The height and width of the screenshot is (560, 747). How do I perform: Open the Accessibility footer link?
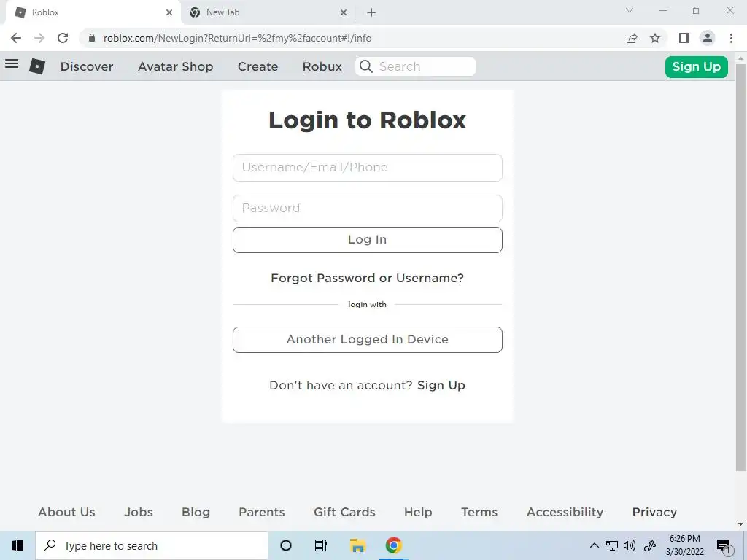(x=565, y=512)
